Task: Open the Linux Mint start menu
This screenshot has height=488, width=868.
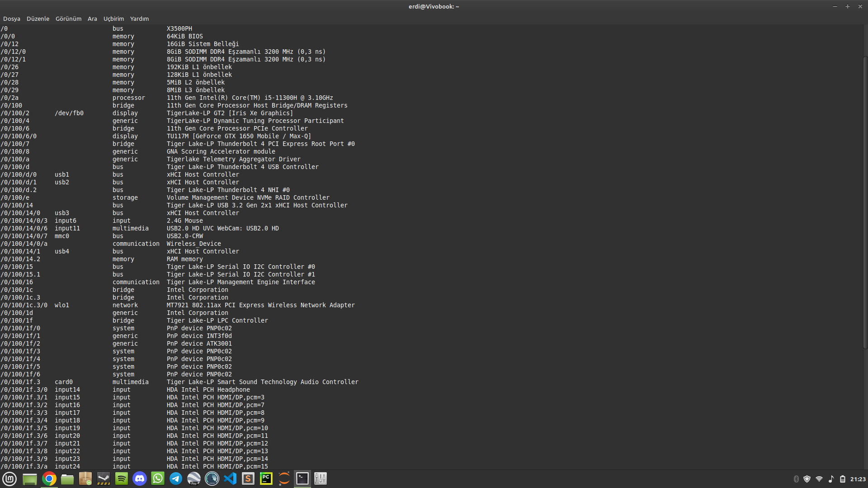Action: pos(9,479)
